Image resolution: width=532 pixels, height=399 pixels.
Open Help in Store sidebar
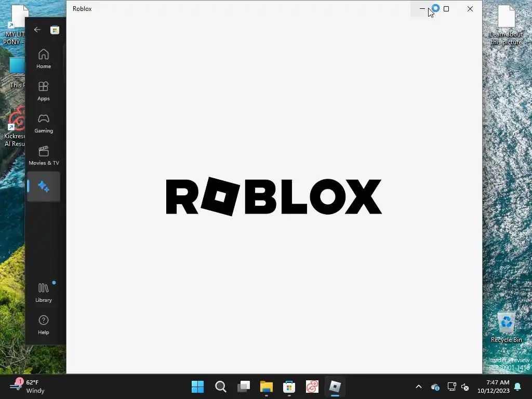44,325
